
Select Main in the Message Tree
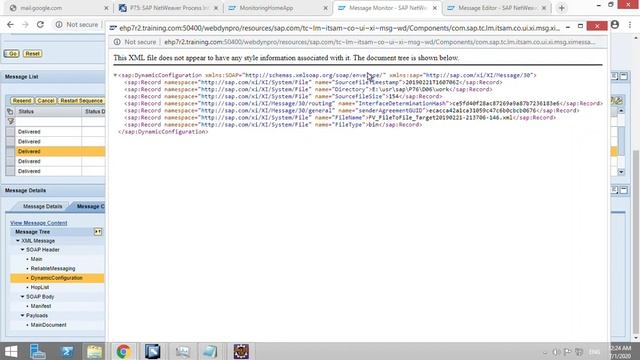(36, 259)
